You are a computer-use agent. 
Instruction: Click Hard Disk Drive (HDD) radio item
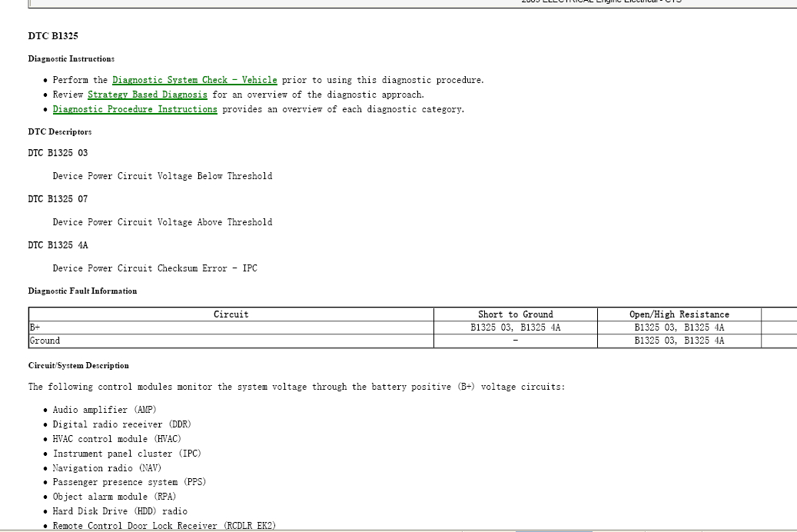120,511
